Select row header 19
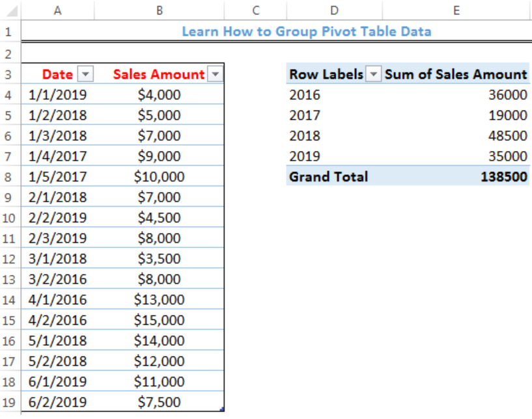 click(x=9, y=402)
